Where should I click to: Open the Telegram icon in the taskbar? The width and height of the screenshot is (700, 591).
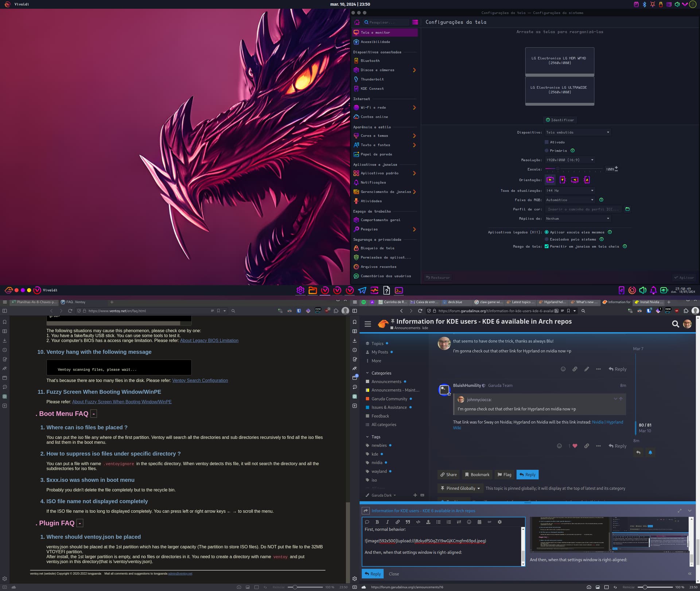coord(362,290)
